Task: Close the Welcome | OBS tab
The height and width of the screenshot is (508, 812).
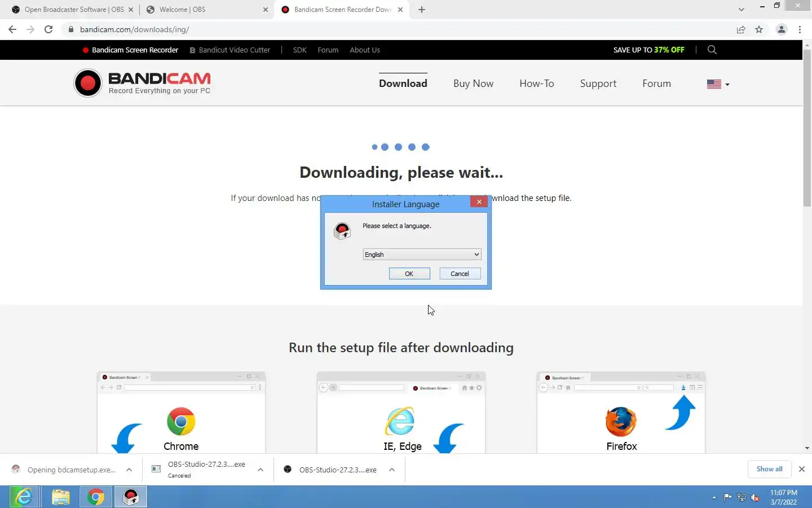Action: click(266, 10)
